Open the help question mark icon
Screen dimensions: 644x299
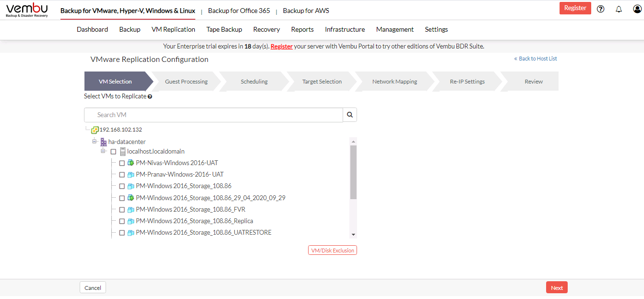600,9
